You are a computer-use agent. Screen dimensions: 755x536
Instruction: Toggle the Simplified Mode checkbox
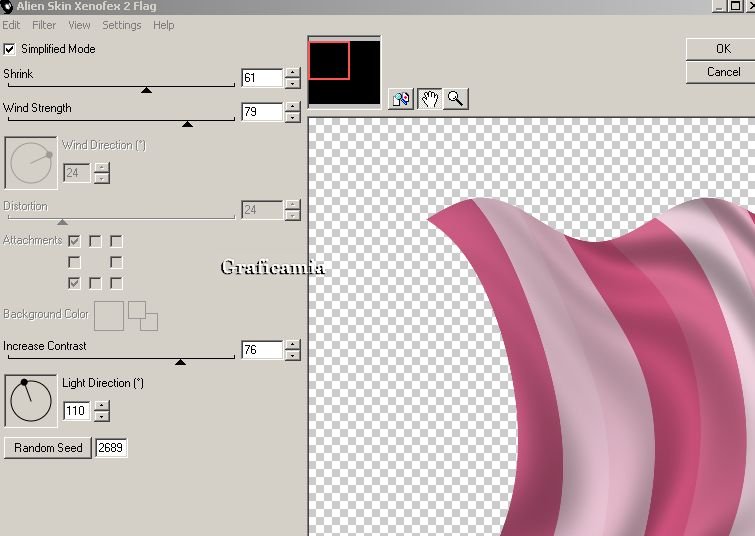click(9, 49)
